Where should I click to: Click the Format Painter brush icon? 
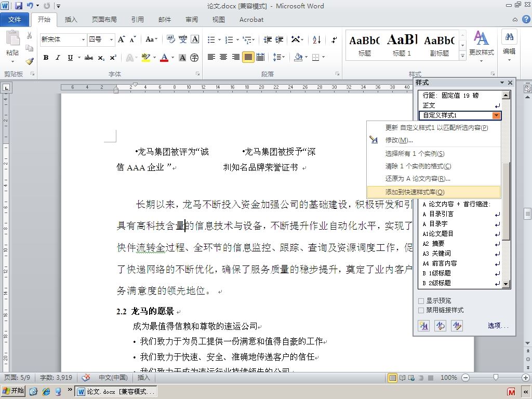(30, 61)
